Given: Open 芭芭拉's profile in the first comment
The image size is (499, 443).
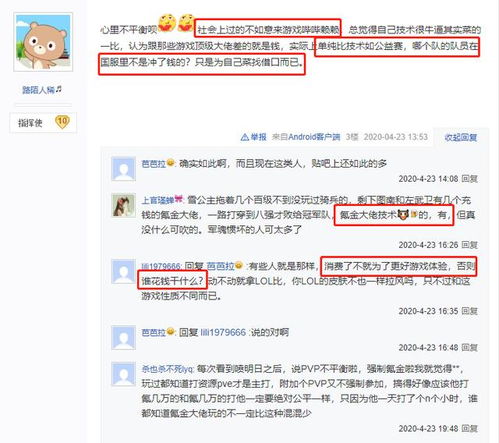Looking at the screenshot, I should [x=154, y=164].
